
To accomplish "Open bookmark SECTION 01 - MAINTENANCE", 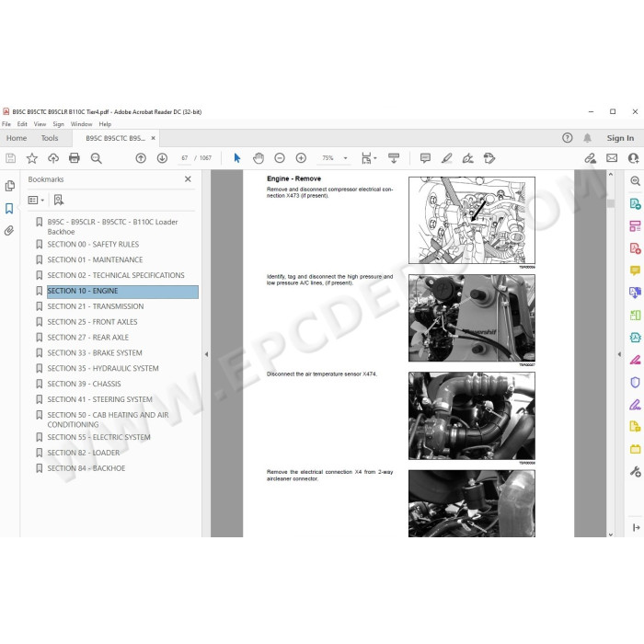I will 95,260.
